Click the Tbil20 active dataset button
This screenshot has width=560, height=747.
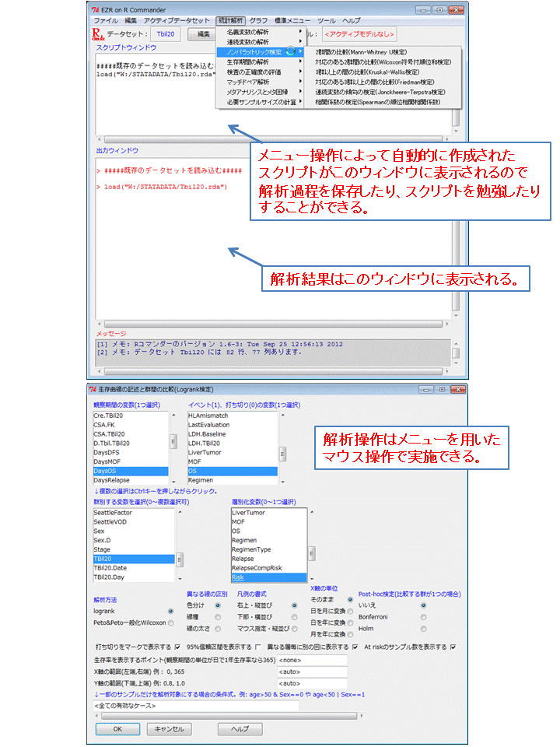(x=165, y=34)
